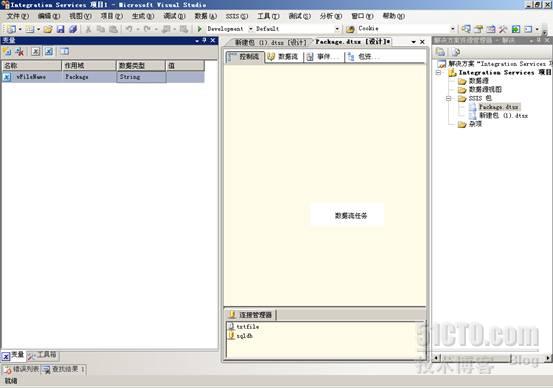
Task: Click the New Project toolbar icon
Action: click(11, 29)
